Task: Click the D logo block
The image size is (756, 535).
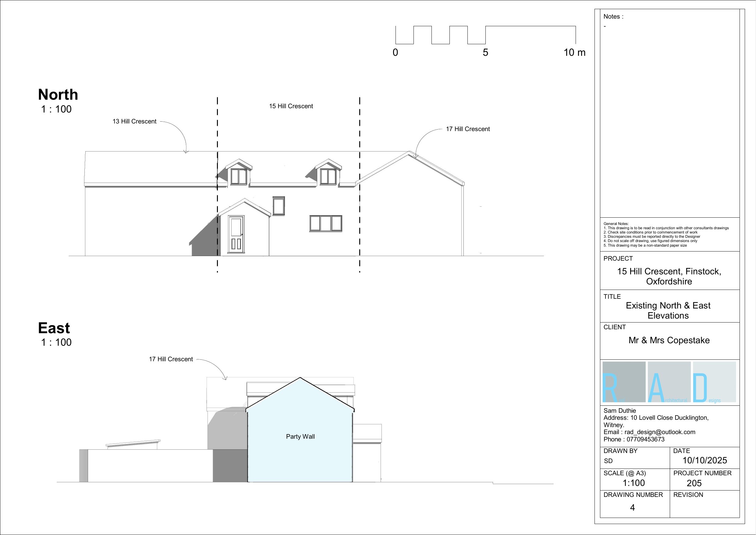Action: click(714, 382)
